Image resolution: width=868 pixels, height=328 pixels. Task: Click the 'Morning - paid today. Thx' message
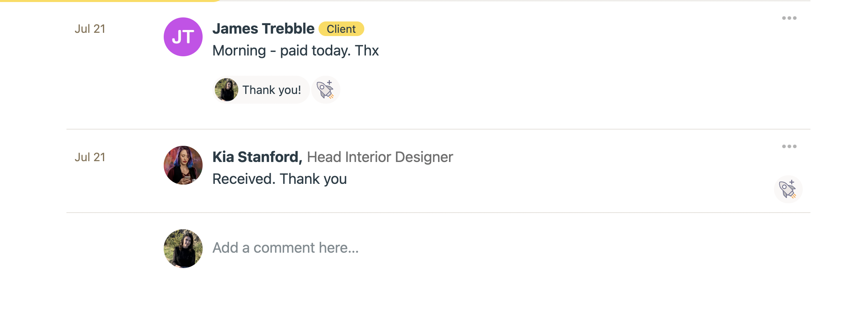point(295,51)
